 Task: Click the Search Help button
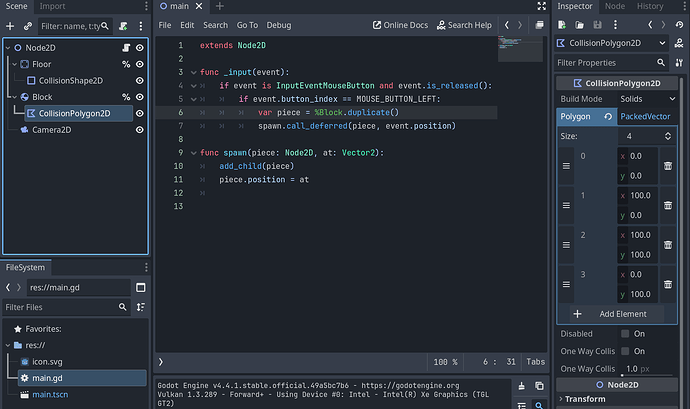[x=464, y=25]
